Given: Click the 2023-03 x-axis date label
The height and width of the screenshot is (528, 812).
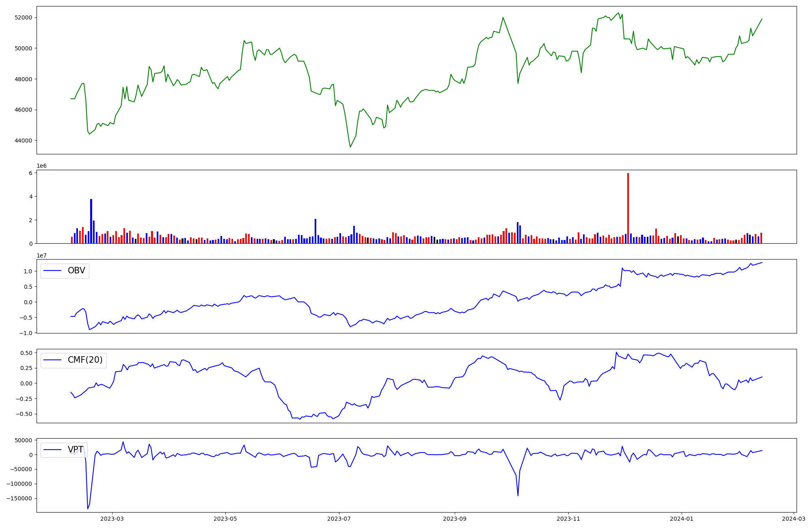Looking at the screenshot, I should pos(112,519).
